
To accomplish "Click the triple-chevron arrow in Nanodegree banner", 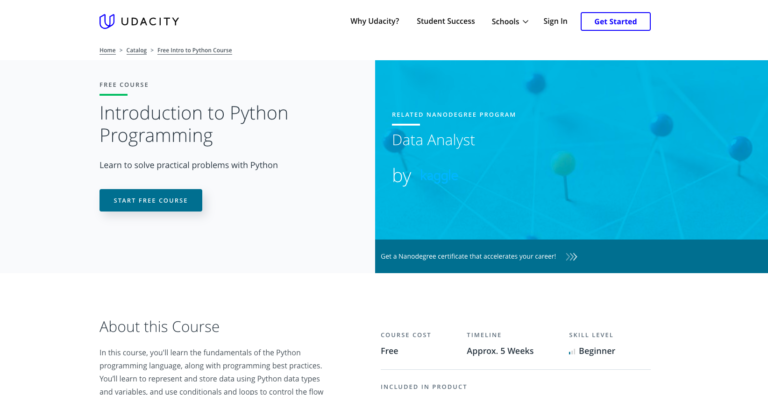I will [x=571, y=257].
